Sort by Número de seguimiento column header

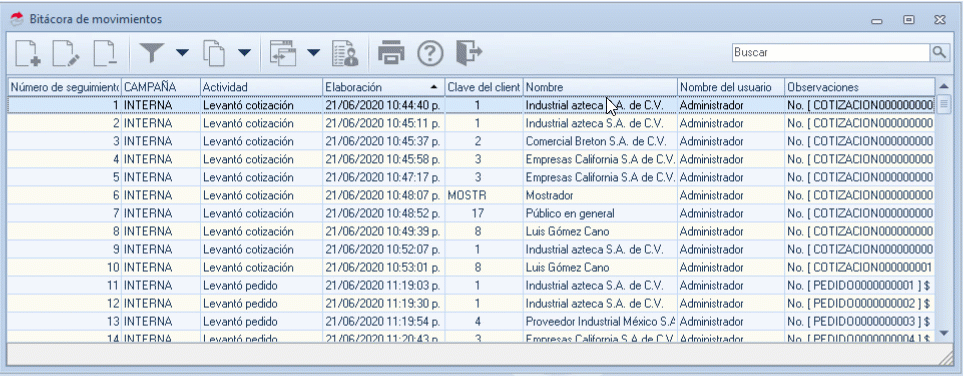pyautogui.click(x=65, y=87)
